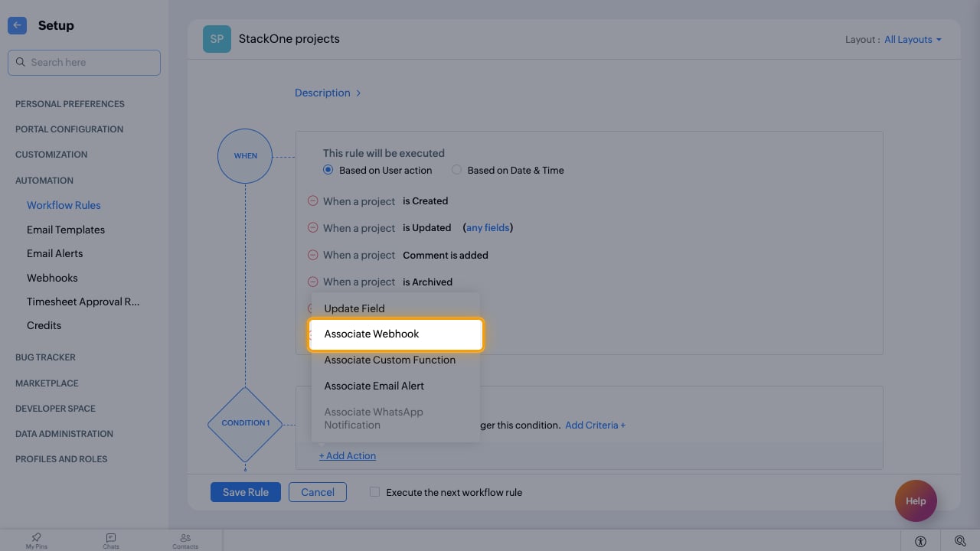Open Timesheet Approval rules in sidebar
Image resolution: width=980 pixels, height=551 pixels.
83,302
